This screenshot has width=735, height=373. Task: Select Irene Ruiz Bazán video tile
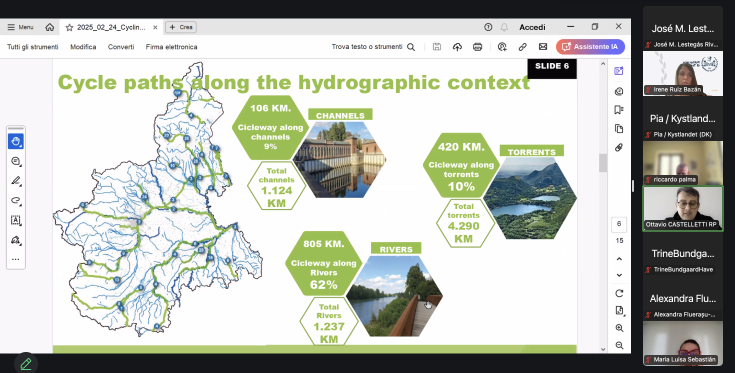(682, 74)
